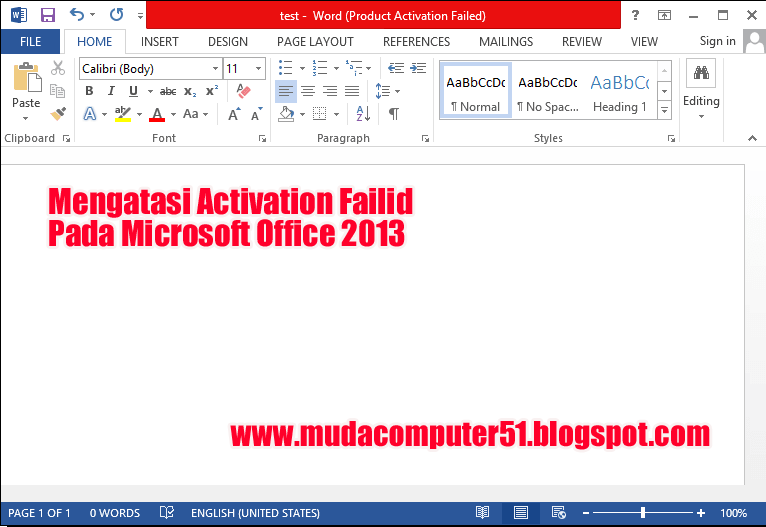Toggle numbered list formatting
The height and width of the screenshot is (527, 766).
319,68
